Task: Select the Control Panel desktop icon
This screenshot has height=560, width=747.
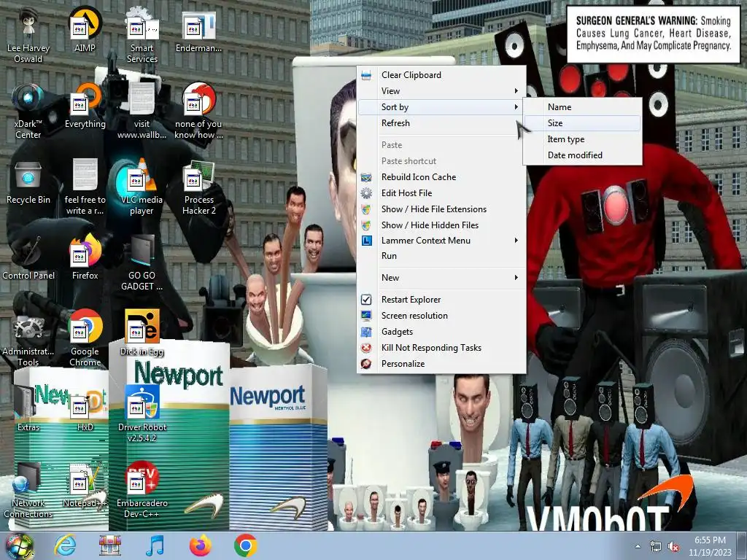Action: 28,258
